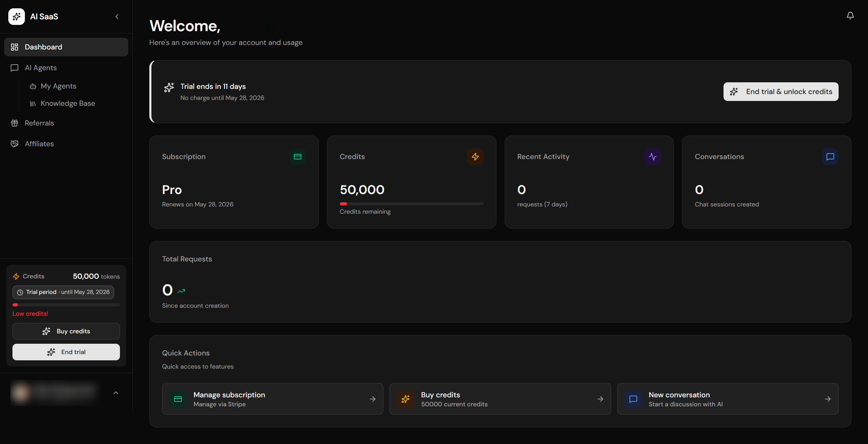Screen dimensions: 868x444
Task: Click the sidebar Credits lightning icon
Action: 16,276
